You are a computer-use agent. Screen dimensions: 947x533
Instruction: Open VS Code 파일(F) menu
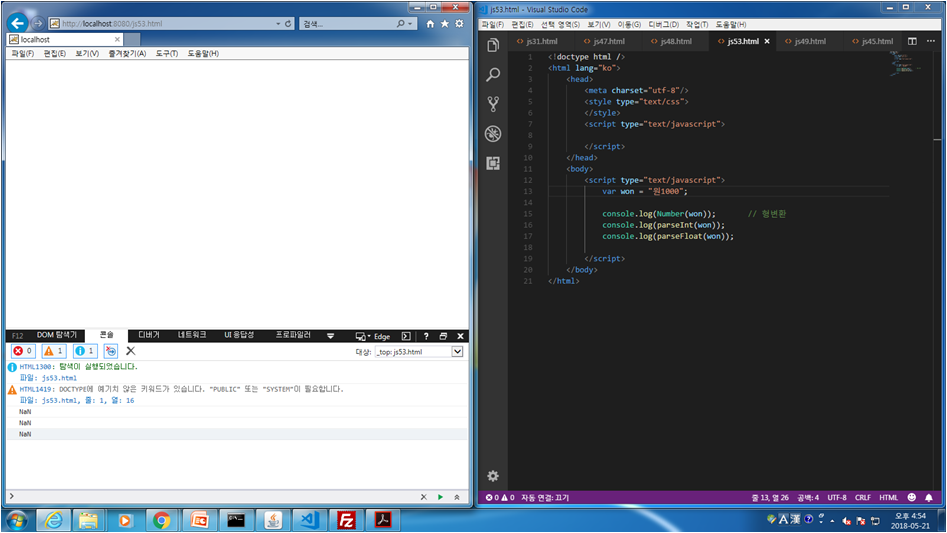[493, 25]
